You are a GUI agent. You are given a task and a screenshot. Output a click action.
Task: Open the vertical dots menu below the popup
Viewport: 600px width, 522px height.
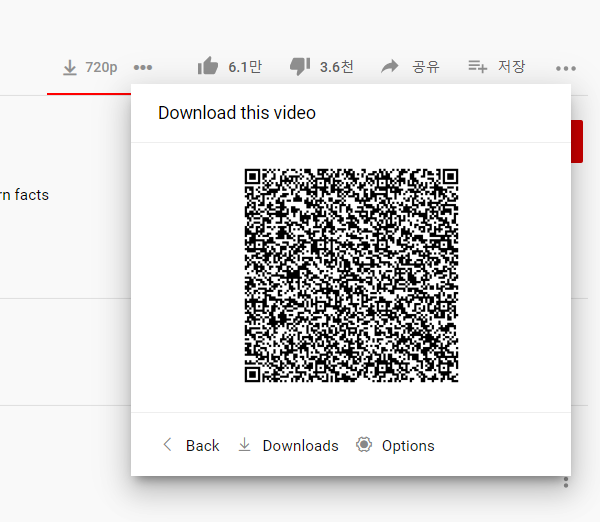(x=566, y=482)
